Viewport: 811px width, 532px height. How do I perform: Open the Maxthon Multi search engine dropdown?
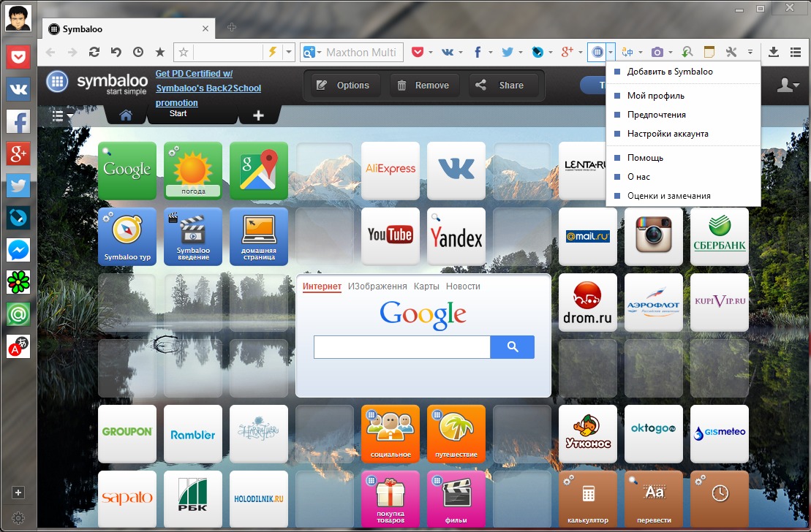pyautogui.click(x=320, y=52)
